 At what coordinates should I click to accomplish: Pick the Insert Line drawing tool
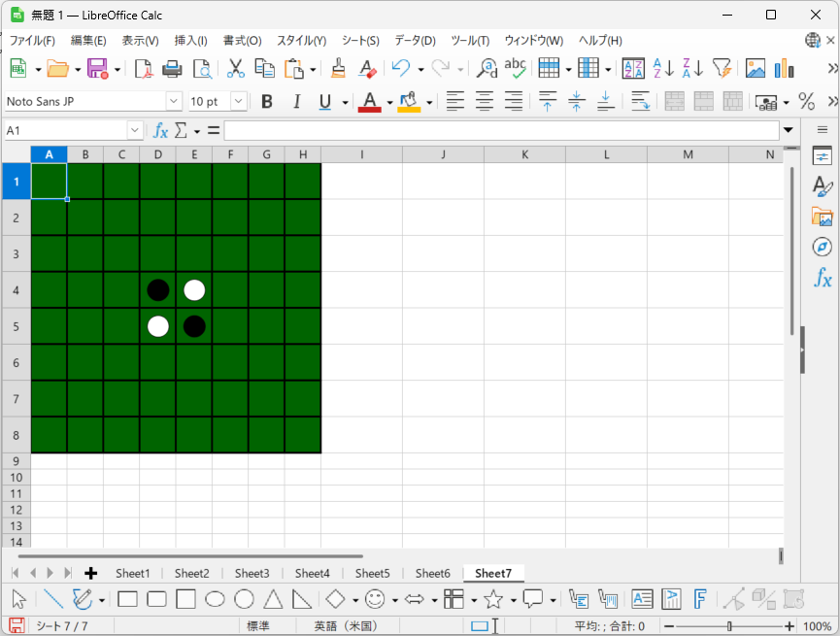tap(52, 599)
